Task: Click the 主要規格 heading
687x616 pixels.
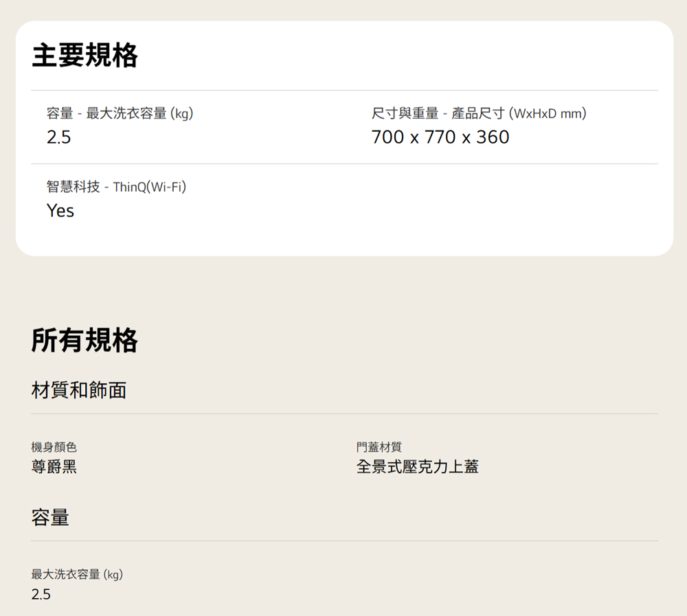Action: [x=85, y=56]
